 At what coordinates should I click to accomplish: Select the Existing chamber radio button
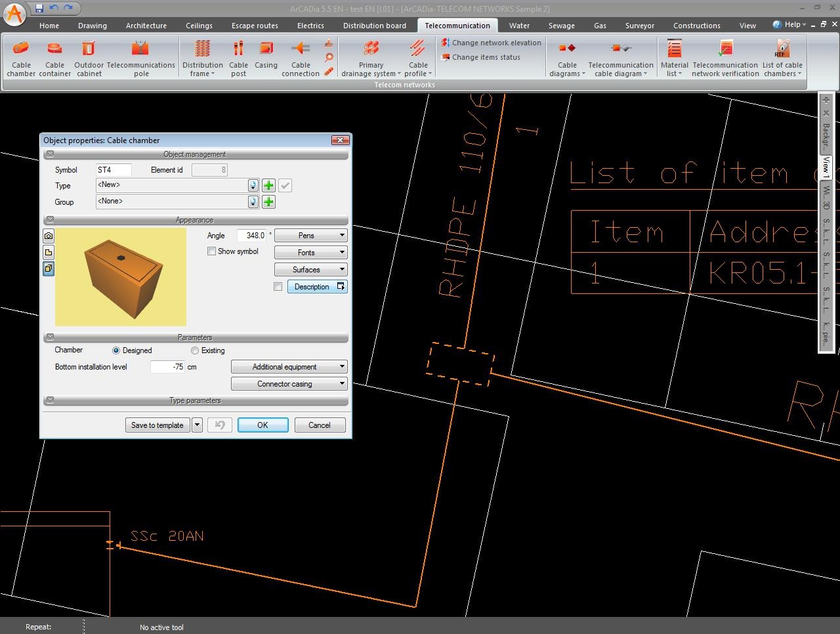pos(195,350)
